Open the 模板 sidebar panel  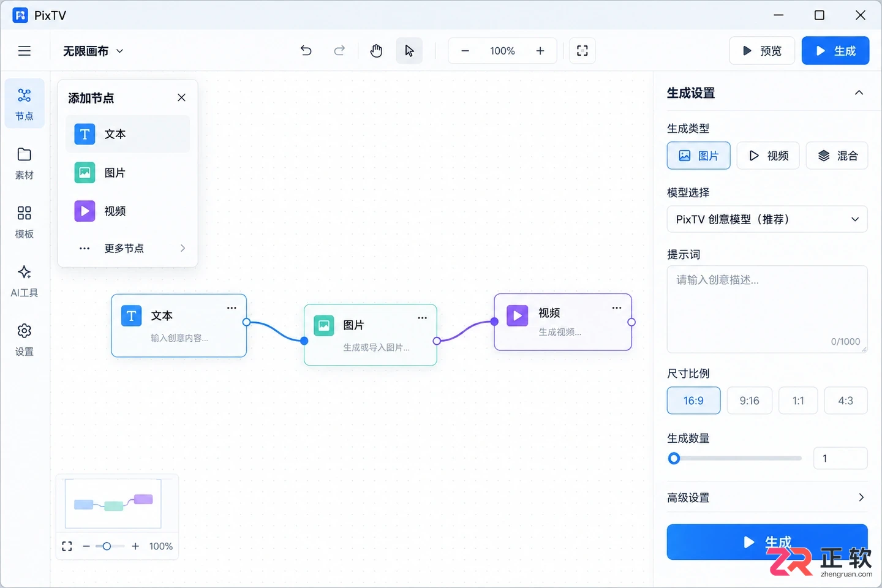(x=24, y=222)
